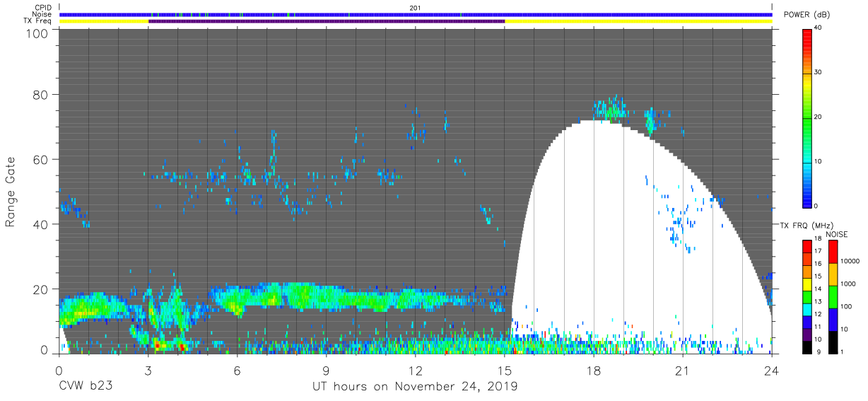Click the NOISE color legend bar
Viewport: 868px width, 401px height.
833,296
